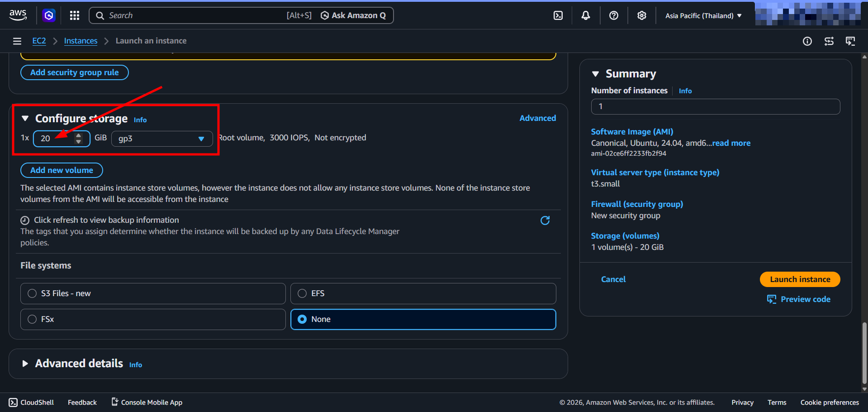Image resolution: width=868 pixels, height=412 pixels.
Task: Select the EFS file system radio option
Action: (302, 293)
